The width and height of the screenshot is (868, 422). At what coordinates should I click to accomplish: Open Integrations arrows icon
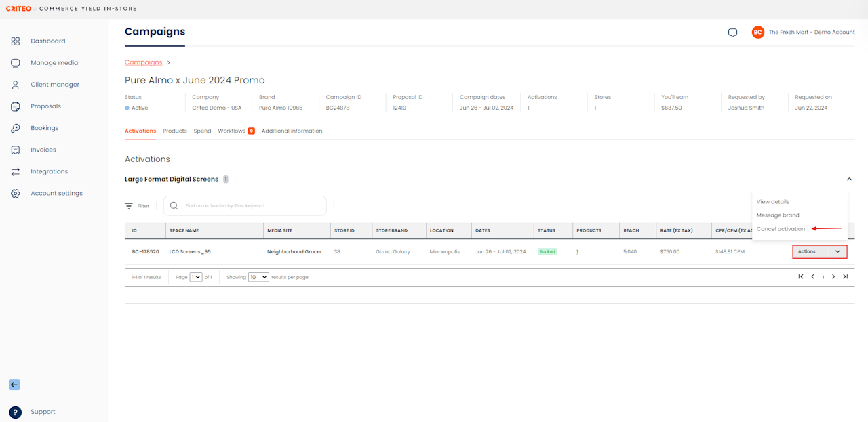click(x=15, y=171)
